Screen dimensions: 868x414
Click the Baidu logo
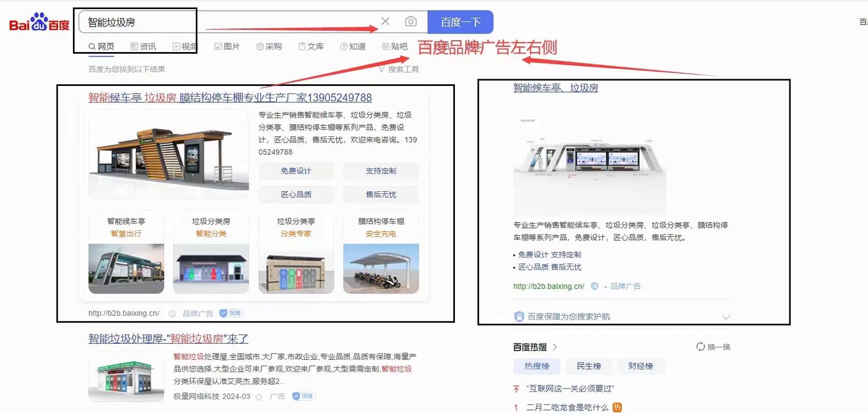[39, 22]
